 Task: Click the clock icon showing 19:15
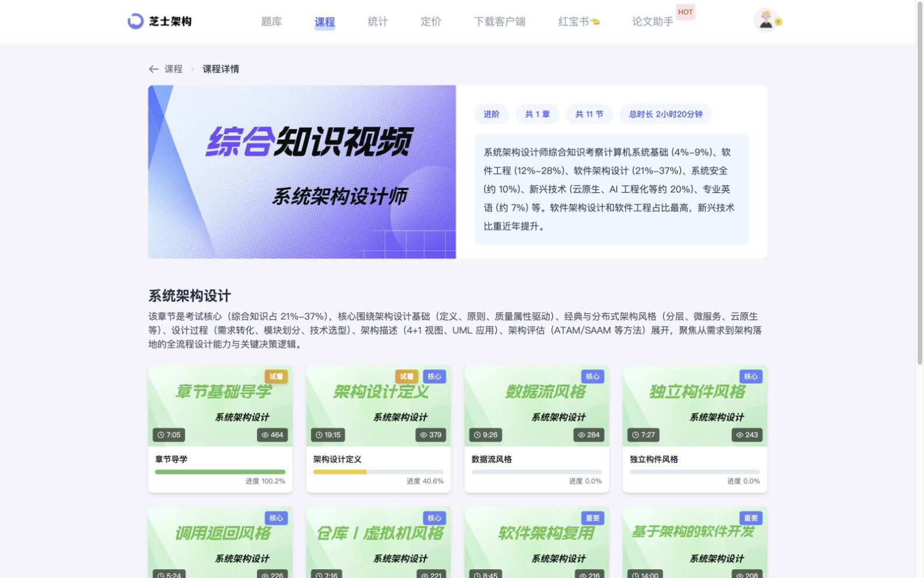319,435
